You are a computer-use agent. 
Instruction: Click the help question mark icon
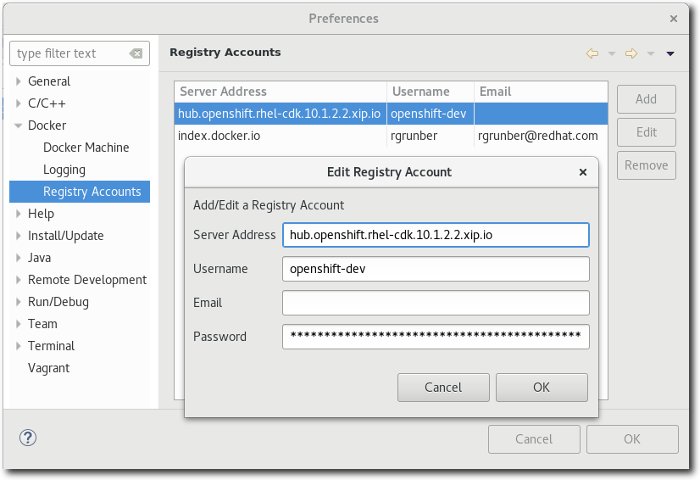pyautogui.click(x=28, y=438)
